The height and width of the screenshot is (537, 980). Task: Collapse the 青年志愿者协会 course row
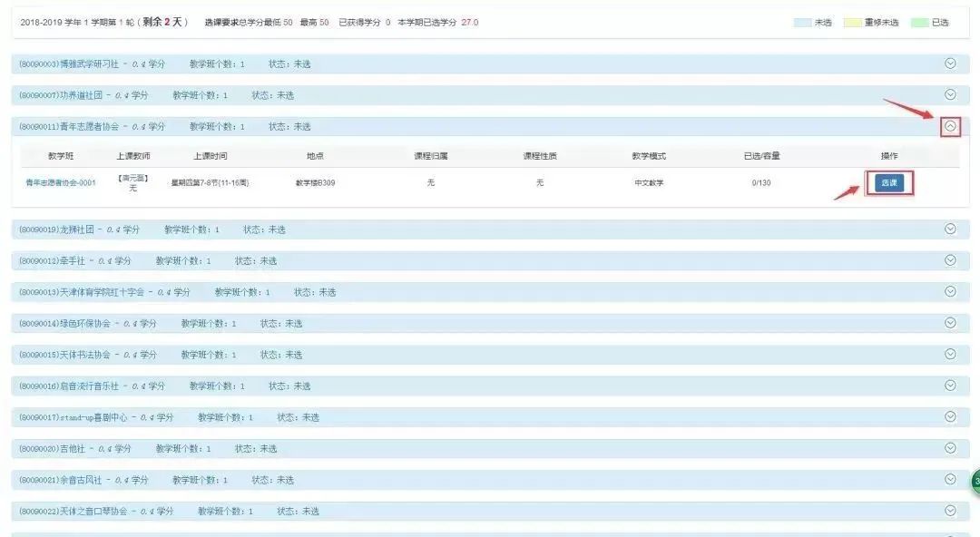coord(950,126)
